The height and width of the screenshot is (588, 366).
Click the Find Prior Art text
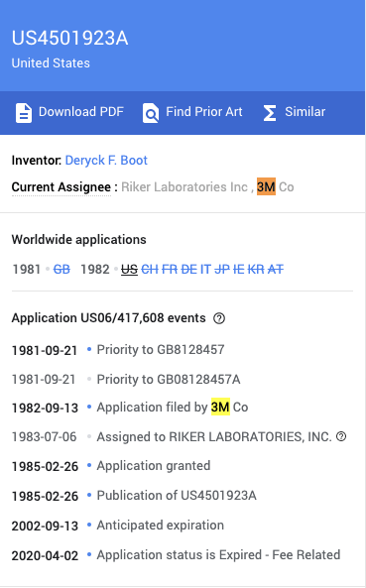[x=204, y=112]
